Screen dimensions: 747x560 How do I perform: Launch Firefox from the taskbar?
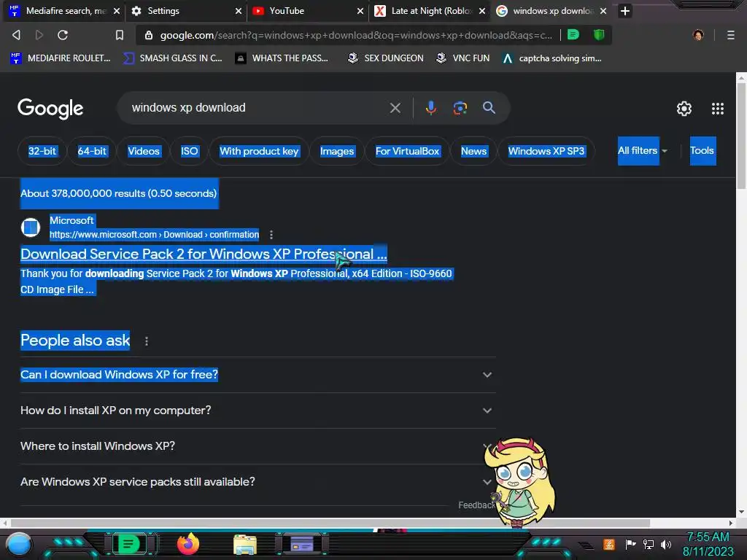(x=188, y=544)
